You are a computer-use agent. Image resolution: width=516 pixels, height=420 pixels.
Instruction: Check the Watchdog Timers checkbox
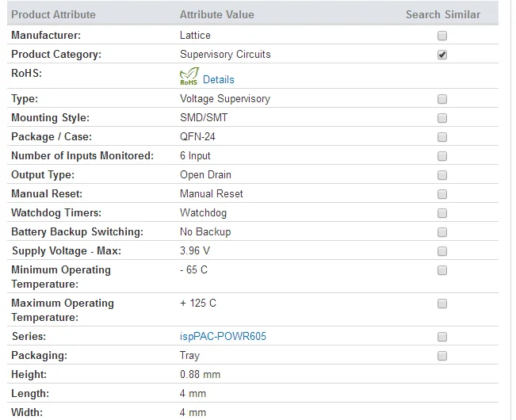pos(442,213)
